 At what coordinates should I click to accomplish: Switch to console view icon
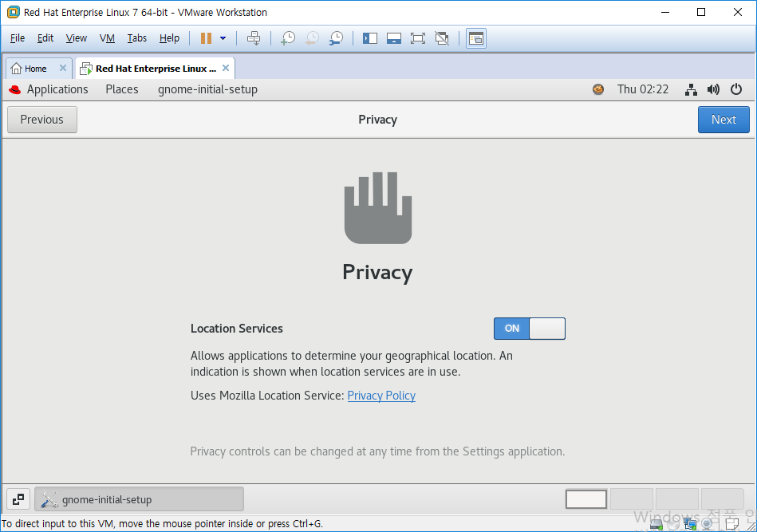pos(476,38)
